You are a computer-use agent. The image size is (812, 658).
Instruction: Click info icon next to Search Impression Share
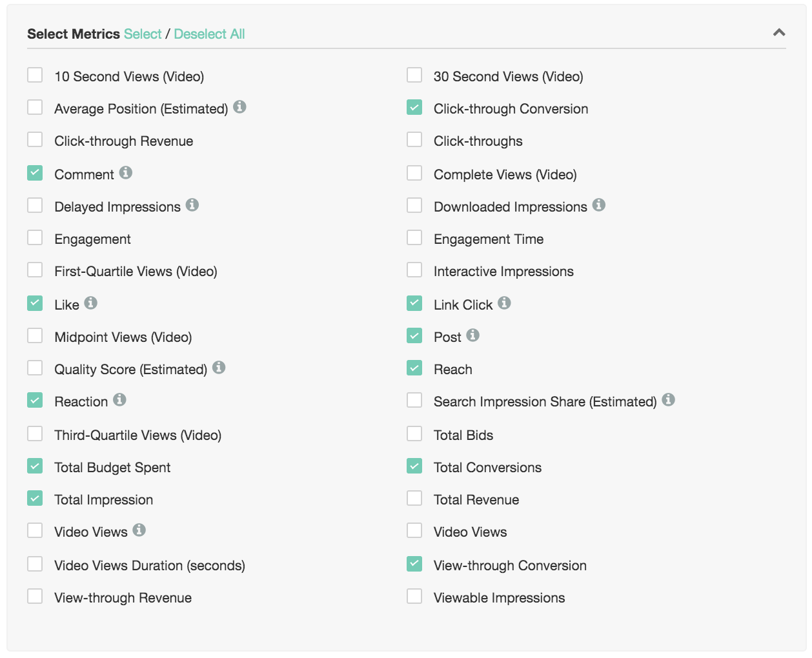(x=668, y=400)
